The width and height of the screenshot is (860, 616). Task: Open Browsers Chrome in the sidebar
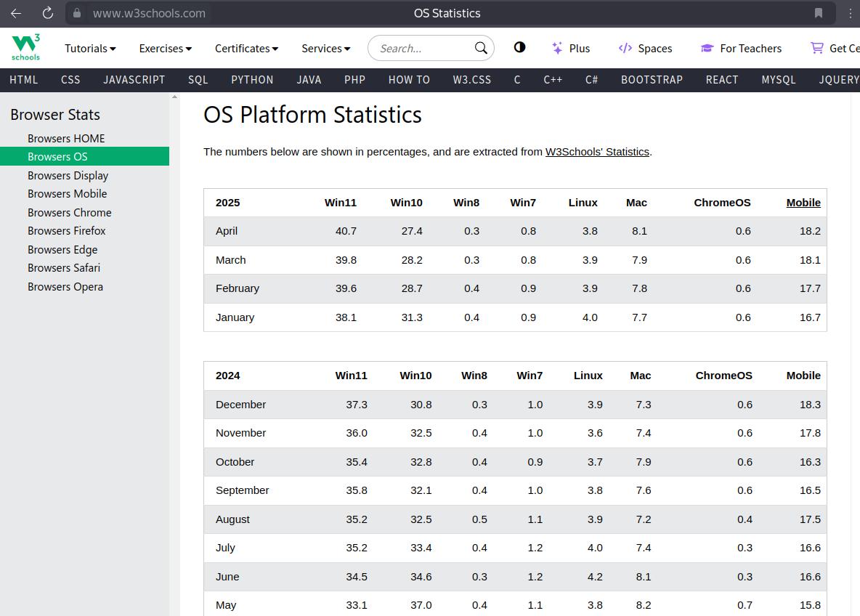[x=70, y=212]
